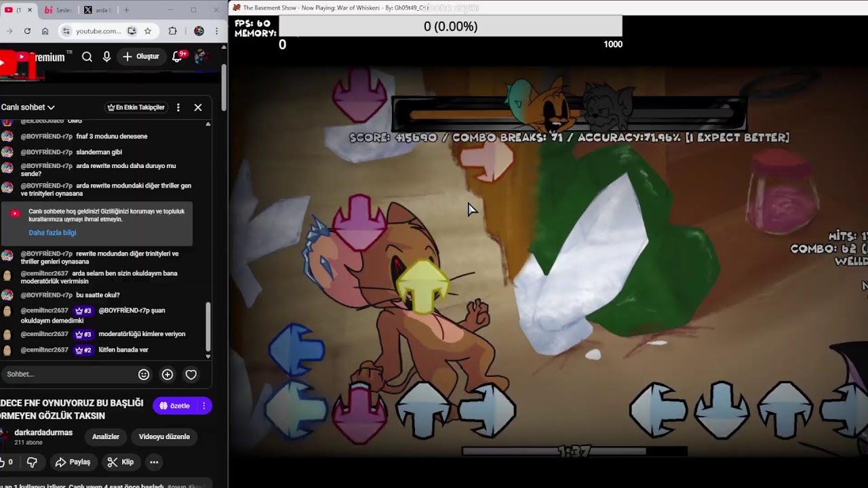Screen dimensions: 868x488
Task: Go to the browser home page
Action: pyautogui.click(x=45, y=31)
